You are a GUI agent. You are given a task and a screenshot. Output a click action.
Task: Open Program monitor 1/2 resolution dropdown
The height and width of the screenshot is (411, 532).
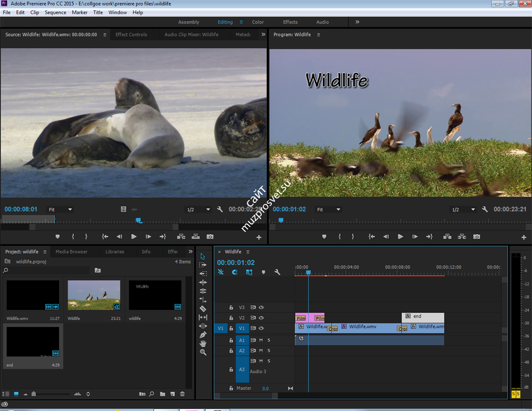(x=463, y=209)
